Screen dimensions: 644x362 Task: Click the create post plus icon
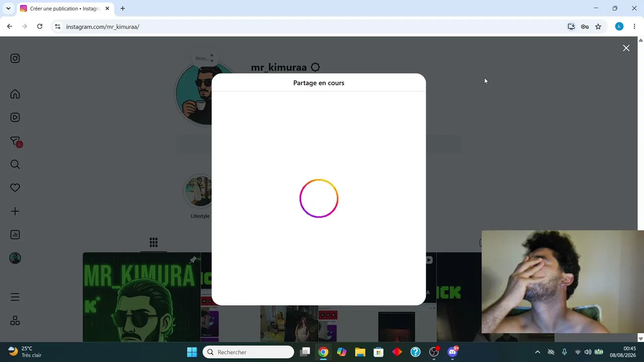point(15,211)
